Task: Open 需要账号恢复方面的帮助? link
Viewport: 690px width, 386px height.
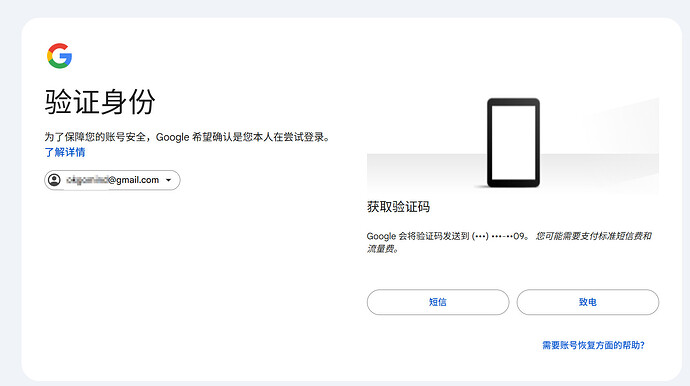Action: tap(593, 345)
